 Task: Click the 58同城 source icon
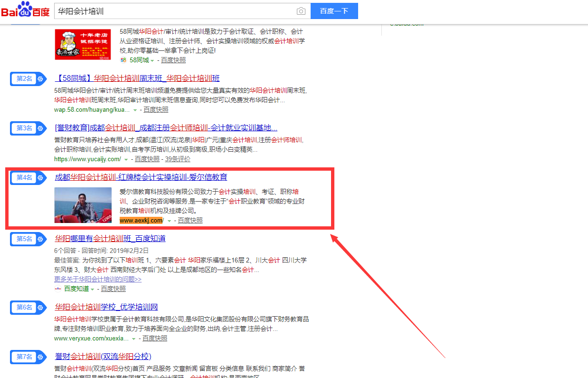123,60
